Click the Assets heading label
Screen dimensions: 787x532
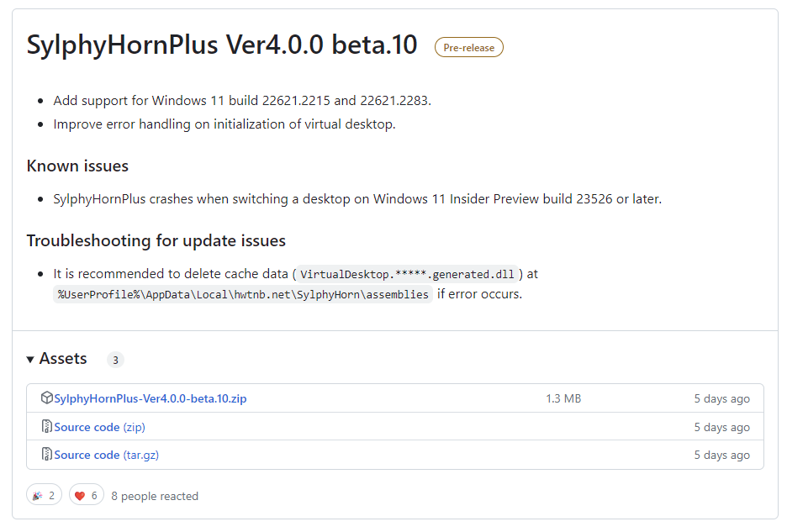(x=63, y=358)
